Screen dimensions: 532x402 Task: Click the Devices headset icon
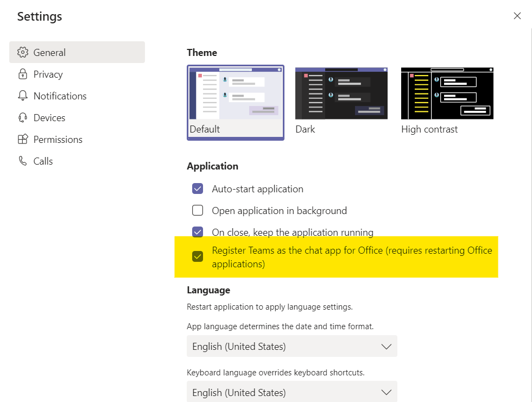[23, 117]
